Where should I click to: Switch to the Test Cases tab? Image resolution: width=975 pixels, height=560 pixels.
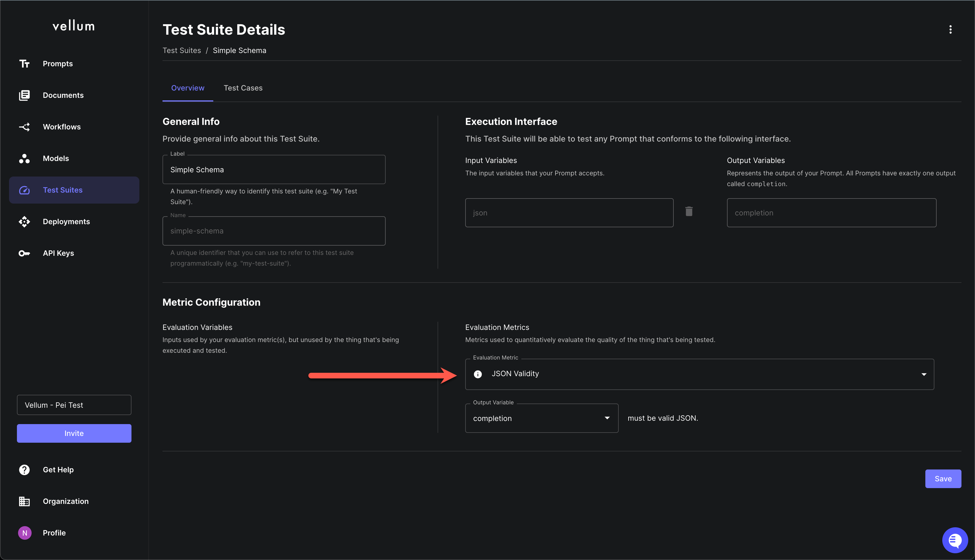click(x=243, y=88)
